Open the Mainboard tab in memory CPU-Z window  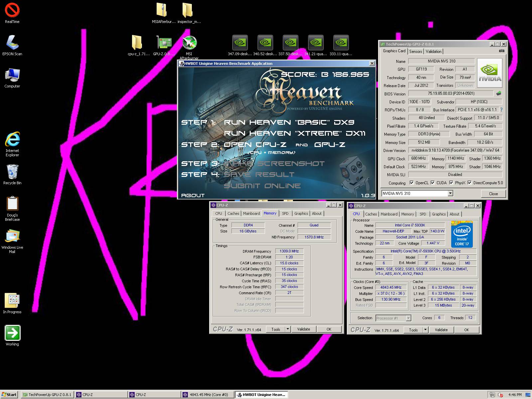pos(251,213)
